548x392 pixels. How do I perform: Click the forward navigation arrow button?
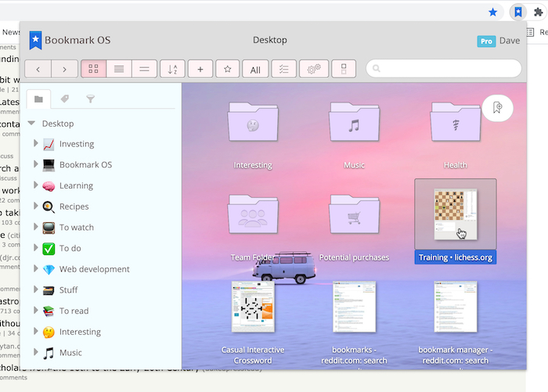(x=64, y=69)
